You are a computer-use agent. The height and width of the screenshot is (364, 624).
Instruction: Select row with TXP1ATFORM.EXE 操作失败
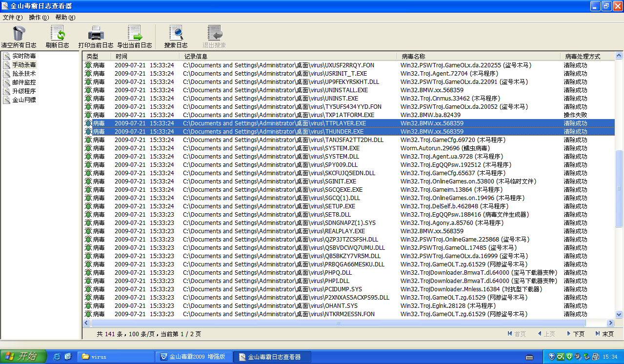coord(349,115)
